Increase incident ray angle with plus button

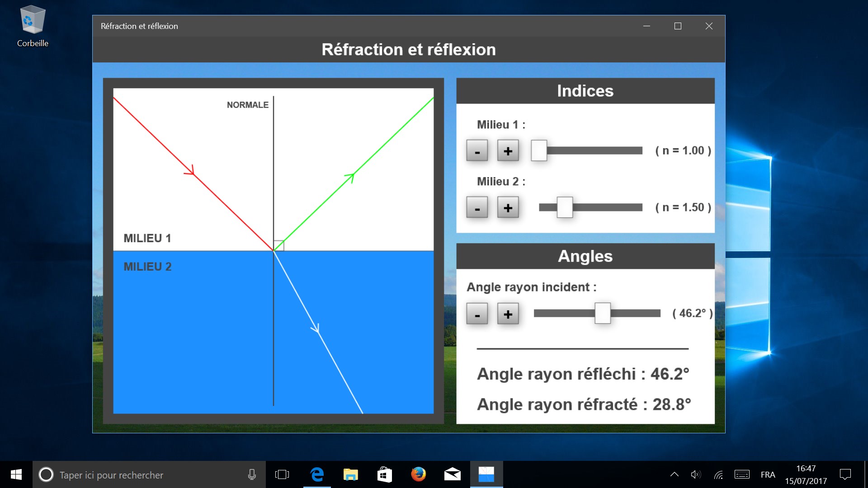click(x=508, y=314)
